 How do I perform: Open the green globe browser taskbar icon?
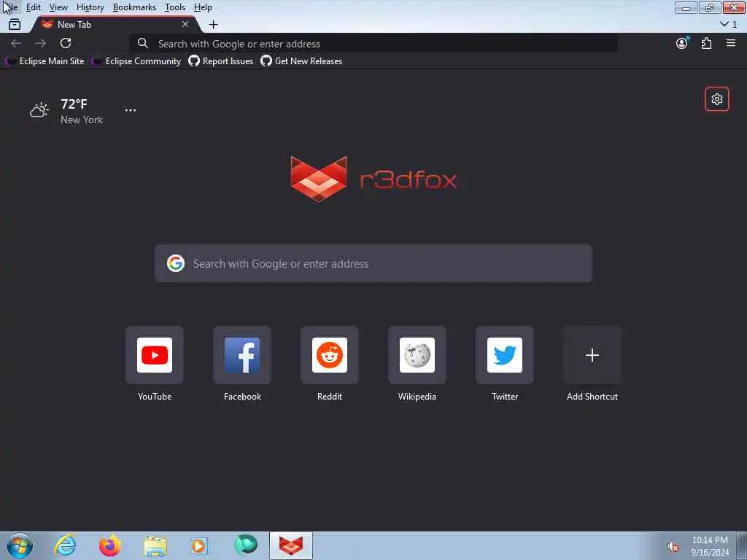click(x=246, y=545)
